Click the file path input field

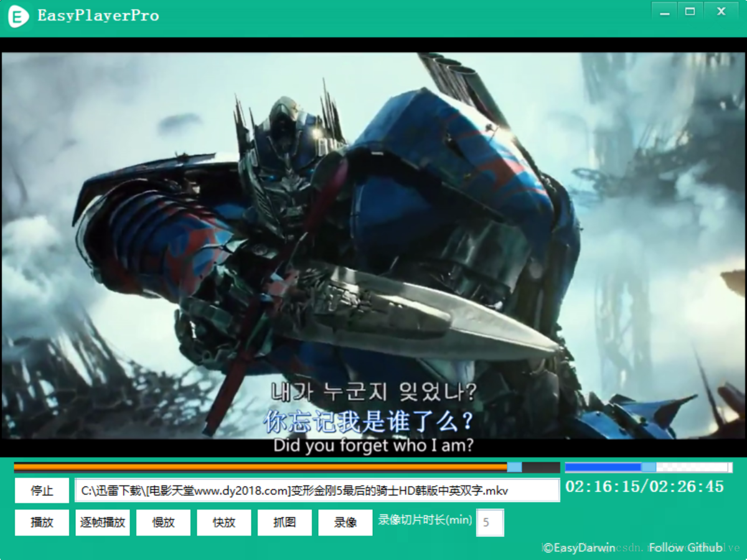click(x=317, y=490)
